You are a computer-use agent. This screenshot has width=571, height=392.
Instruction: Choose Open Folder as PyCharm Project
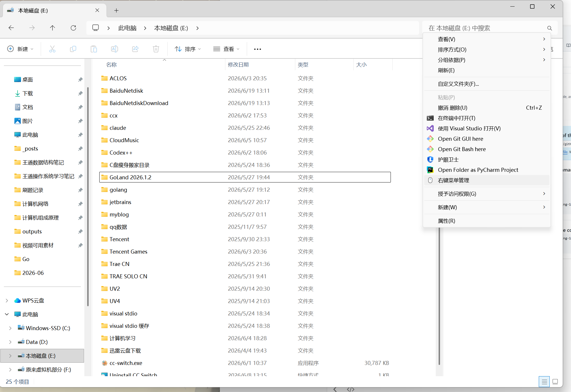(487, 170)
